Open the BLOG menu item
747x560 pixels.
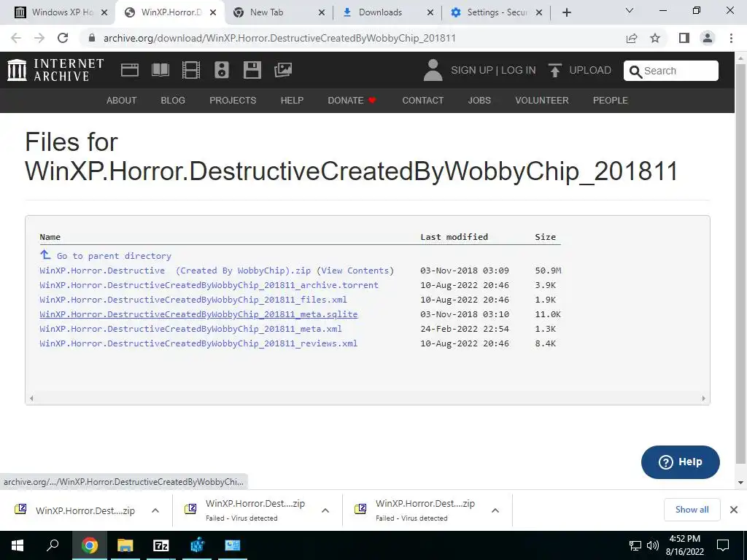pyautogui.click(x=173, y=101)
